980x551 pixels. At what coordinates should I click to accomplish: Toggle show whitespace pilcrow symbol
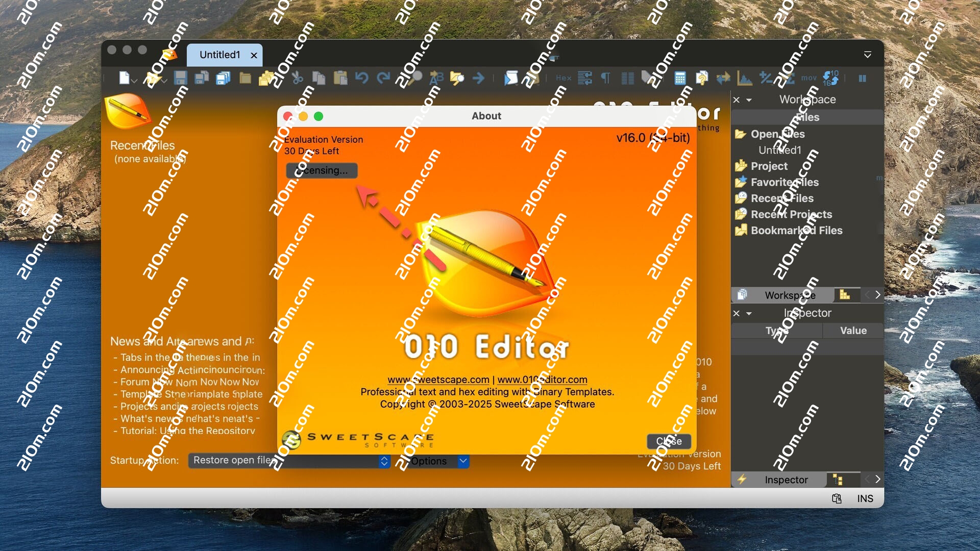(x=605, y=78)
